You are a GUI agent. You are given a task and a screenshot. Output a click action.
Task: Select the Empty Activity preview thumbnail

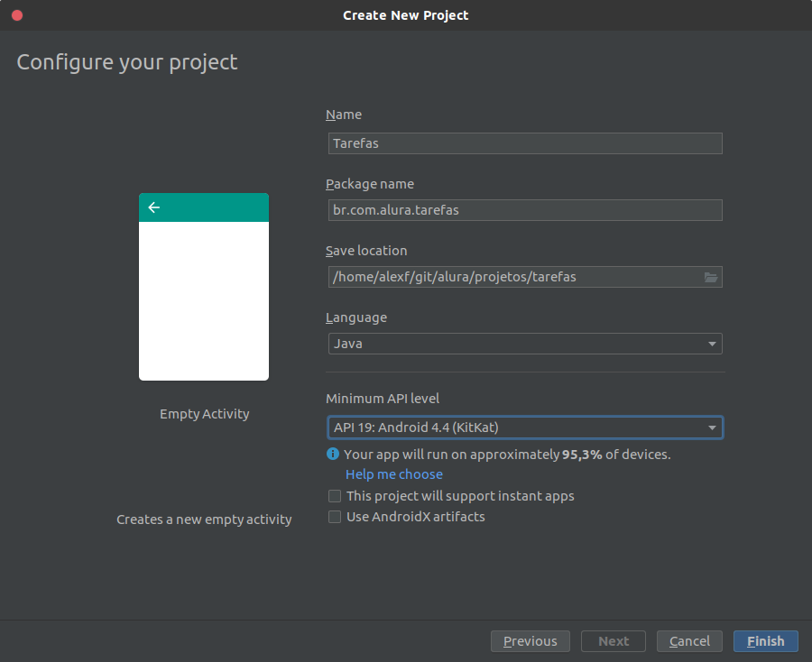click(204, 287)
